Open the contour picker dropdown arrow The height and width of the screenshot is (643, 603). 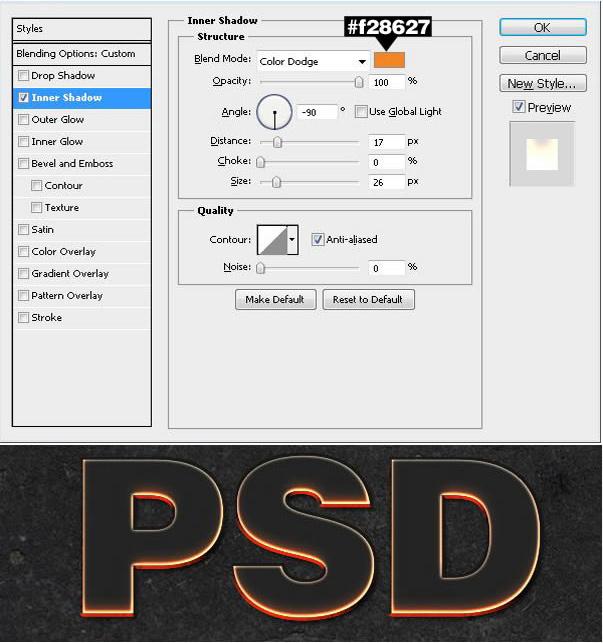pyautogui.click(x=292, y=239)
